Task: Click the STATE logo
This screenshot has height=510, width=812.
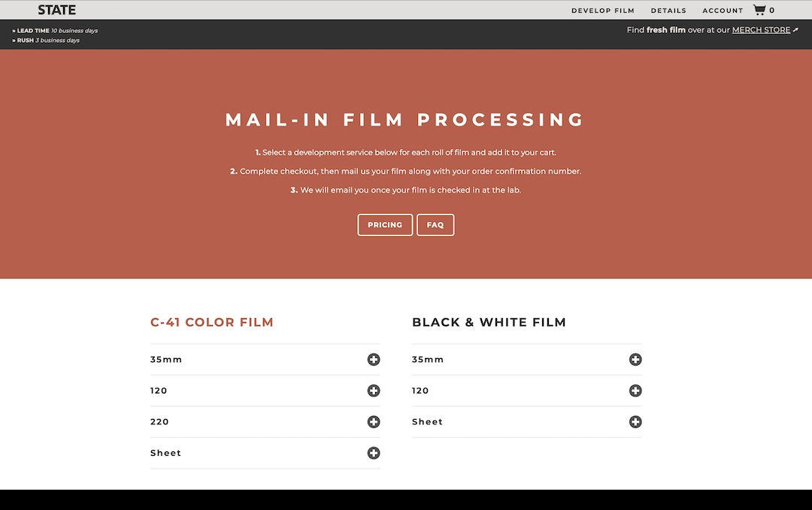Action: point(56,9)
